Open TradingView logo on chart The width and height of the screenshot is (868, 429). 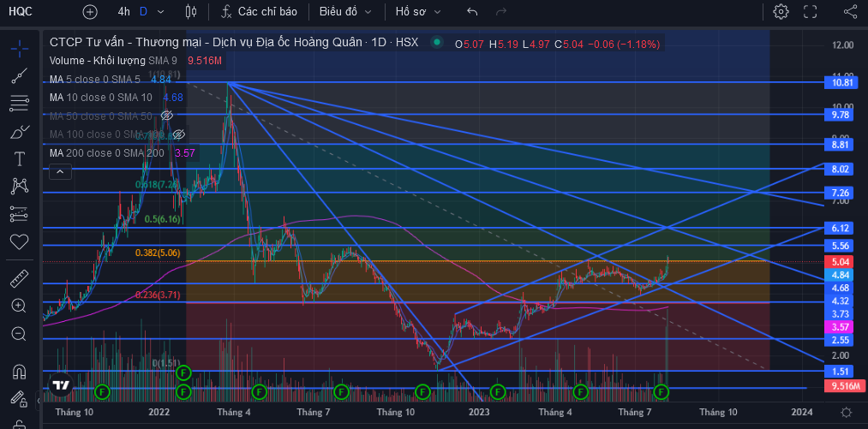click(x=60, y=386)
